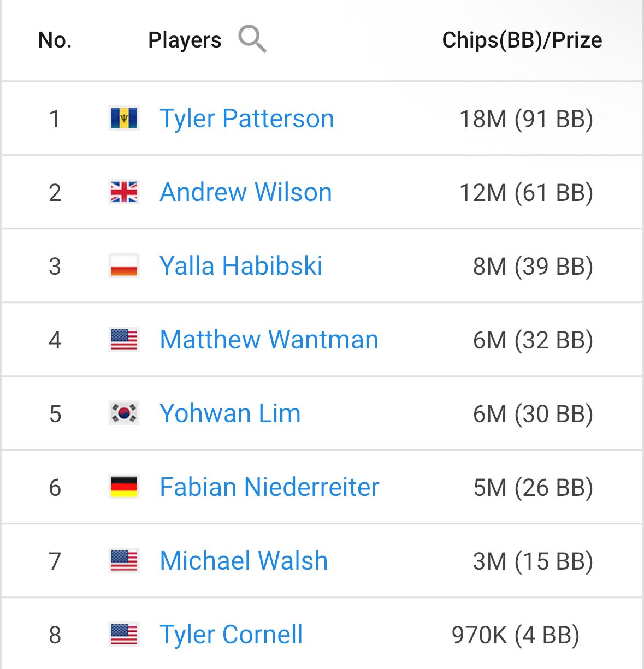Click the US flag beside Michael Walsh
Screen dimensions: 644x669
click(124, 561)
